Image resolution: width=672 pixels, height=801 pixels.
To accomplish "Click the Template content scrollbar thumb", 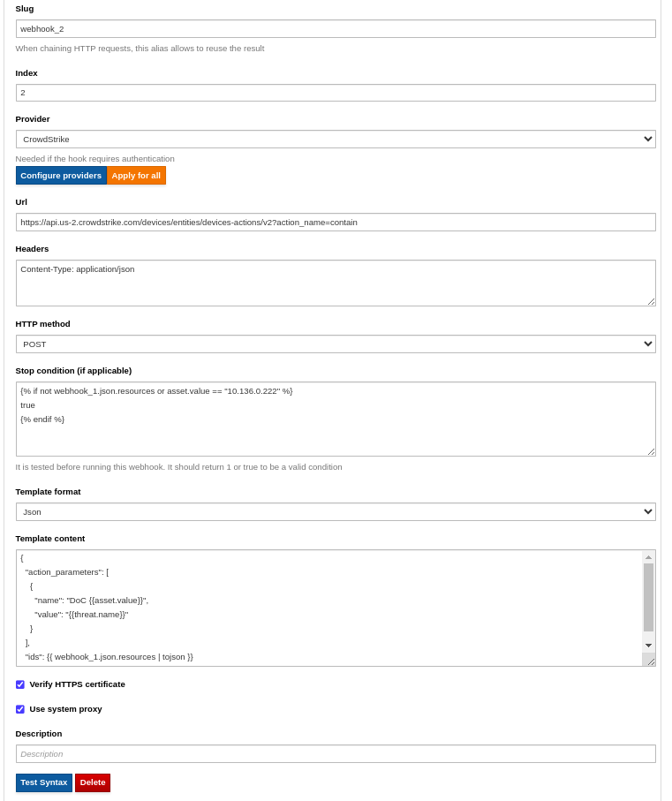I will pos(648,597).
